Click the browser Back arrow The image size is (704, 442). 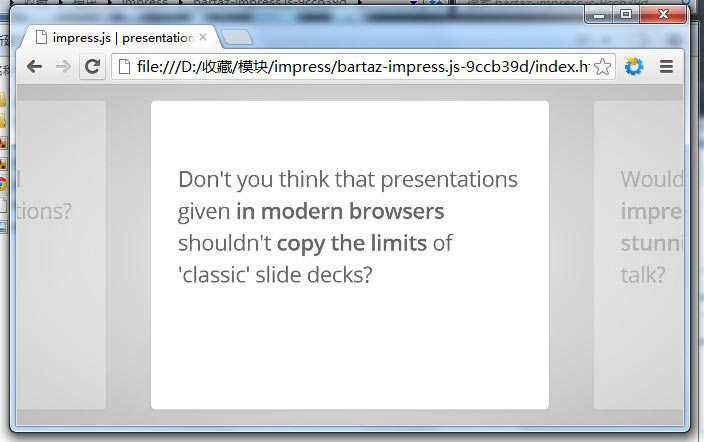[x=34, y=67]
